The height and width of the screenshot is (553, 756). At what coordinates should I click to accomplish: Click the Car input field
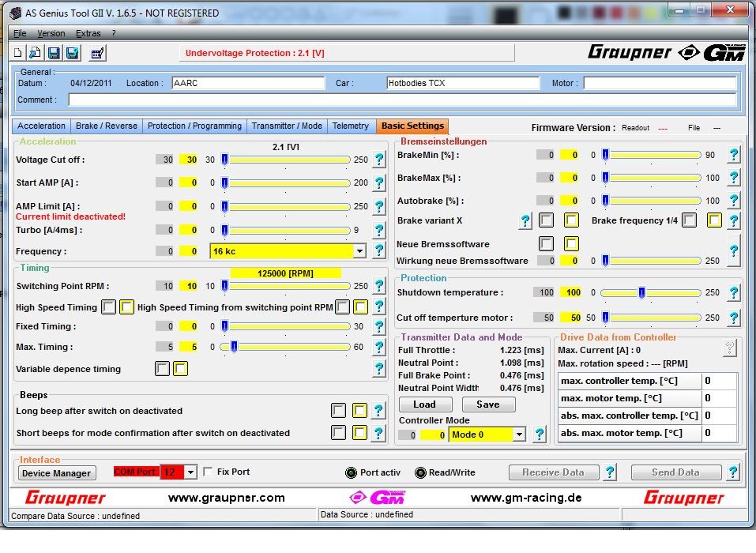click(x=463, y=83)
